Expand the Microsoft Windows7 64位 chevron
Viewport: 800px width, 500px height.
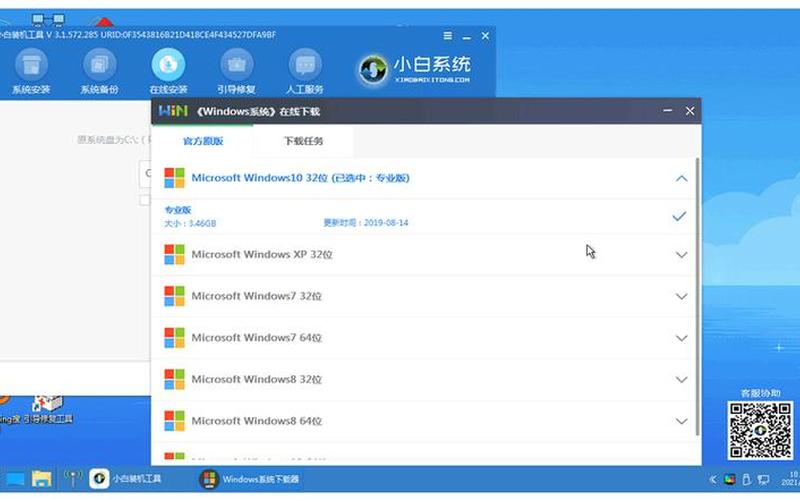(681, 338)
